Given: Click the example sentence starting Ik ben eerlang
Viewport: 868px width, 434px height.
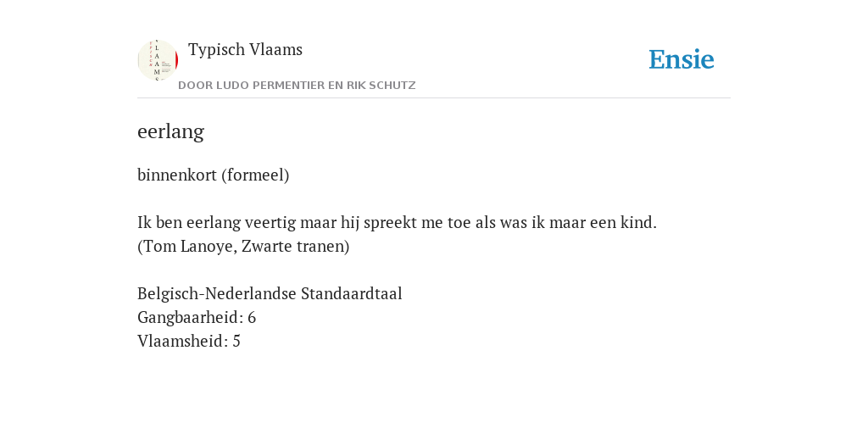Looking at the screenshot, I should 397,223.
